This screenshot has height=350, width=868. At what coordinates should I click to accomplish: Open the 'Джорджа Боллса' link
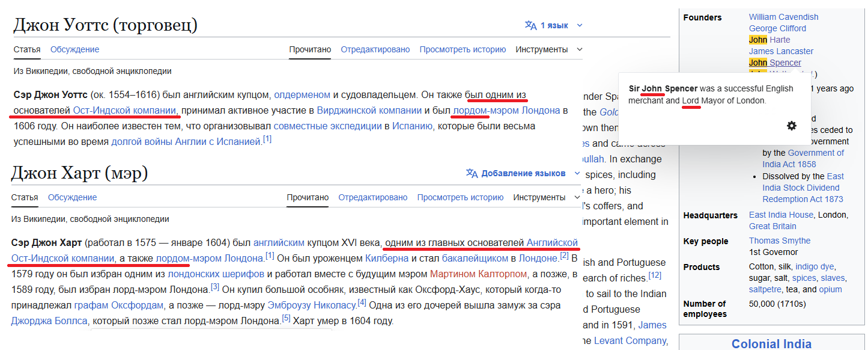[x=49, y=321]
